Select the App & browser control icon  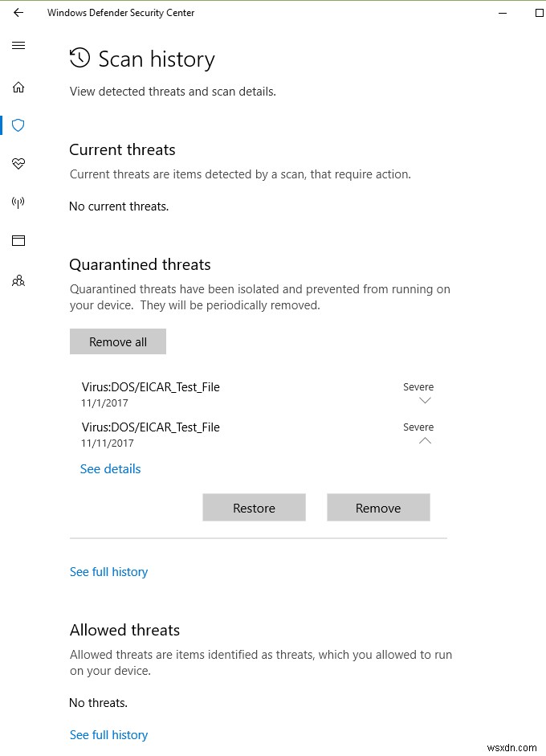click(x=18, y=240)
